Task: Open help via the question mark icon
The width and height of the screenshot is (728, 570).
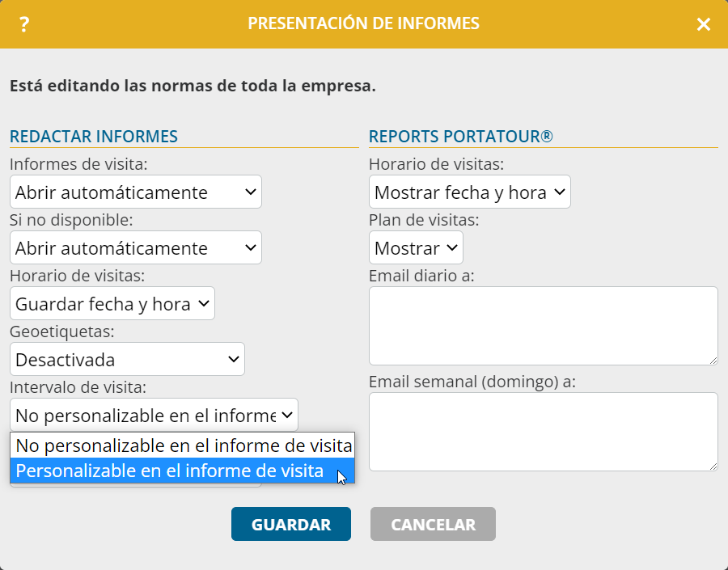Action: 24,24
